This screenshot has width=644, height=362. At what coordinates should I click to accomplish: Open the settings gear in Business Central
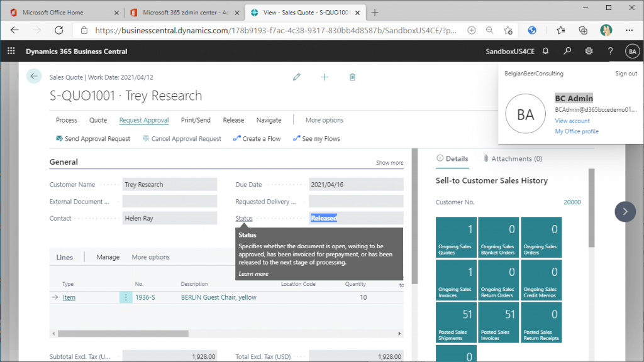point(589,51)
